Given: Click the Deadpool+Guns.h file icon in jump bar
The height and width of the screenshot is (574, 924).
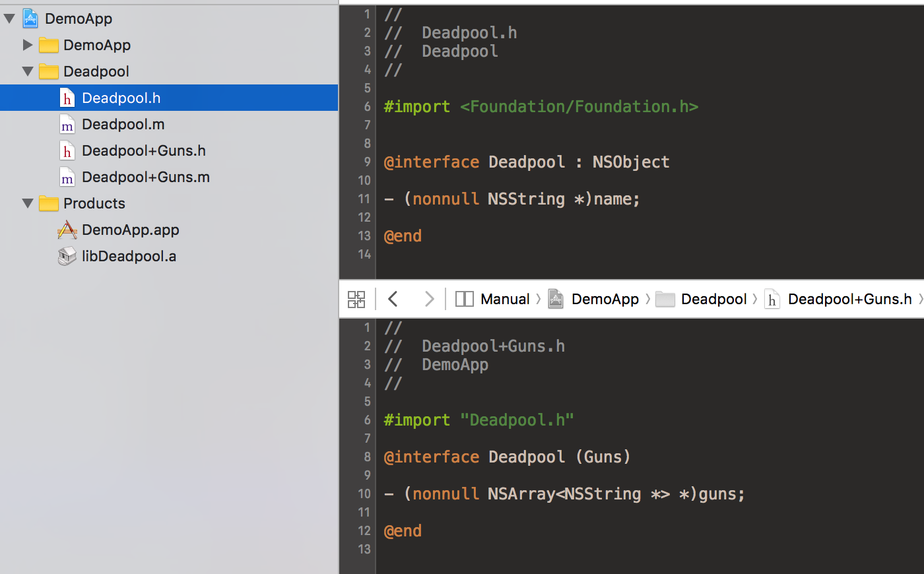Looking at the screenshot, I should (x=772, y=299).
